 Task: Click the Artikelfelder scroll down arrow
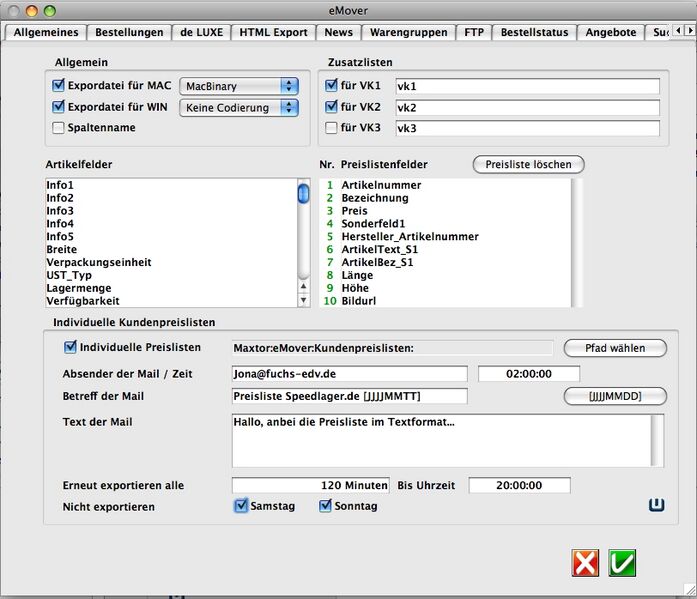coord(304,300)
